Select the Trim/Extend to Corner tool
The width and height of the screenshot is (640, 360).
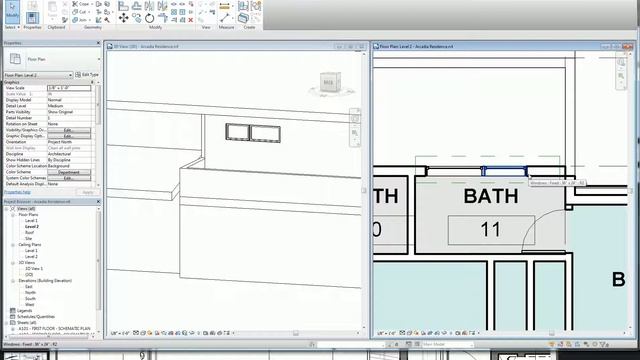(162, 18)
